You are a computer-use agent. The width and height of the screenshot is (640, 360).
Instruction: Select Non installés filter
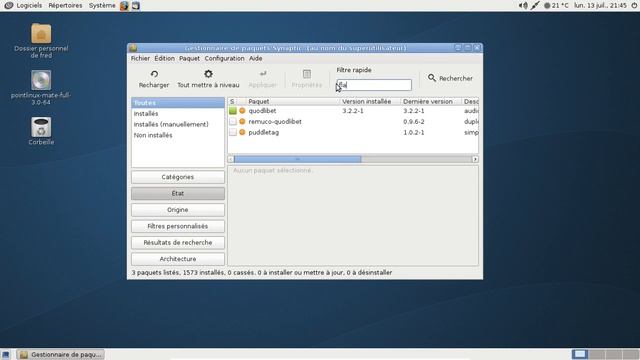(178, 135)
